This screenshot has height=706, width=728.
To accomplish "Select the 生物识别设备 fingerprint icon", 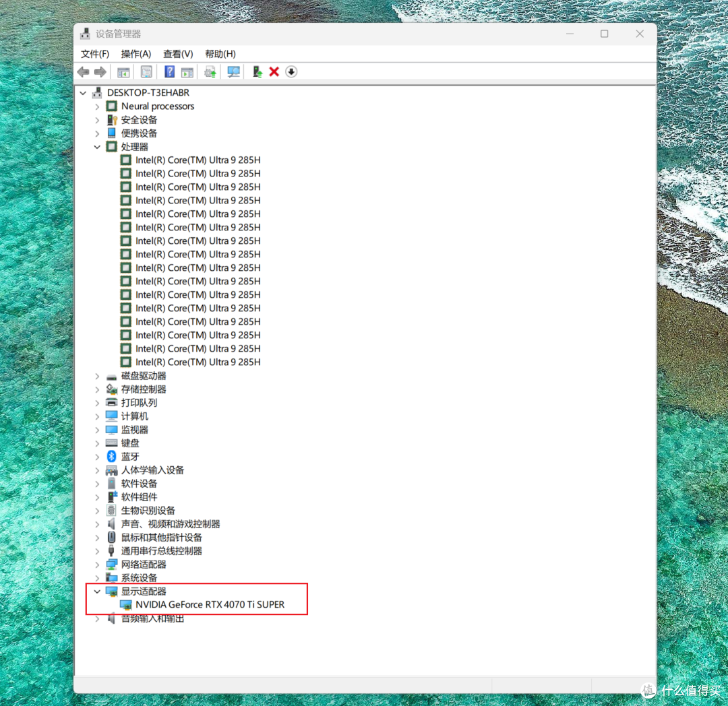I will [111, 511].
